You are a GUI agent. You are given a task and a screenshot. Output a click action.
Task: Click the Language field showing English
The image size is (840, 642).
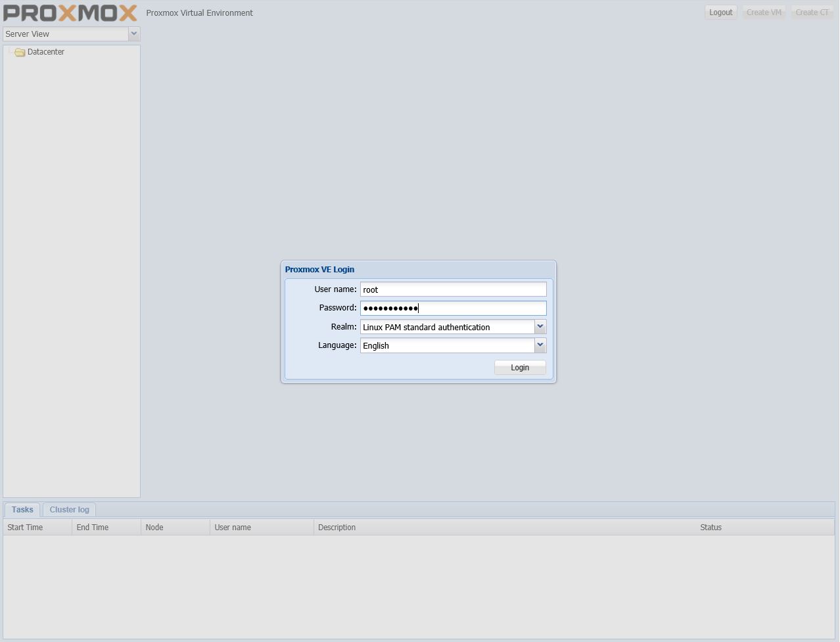point(448,345)
